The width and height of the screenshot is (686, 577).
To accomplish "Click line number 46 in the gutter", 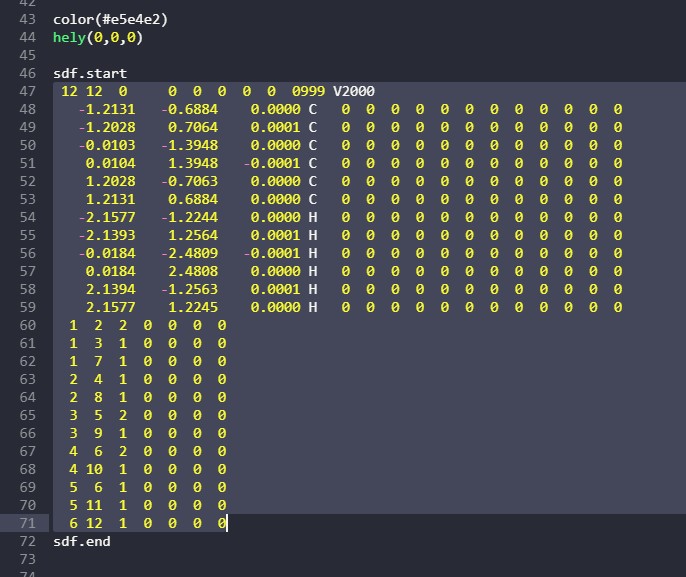I will coord(27,73).
